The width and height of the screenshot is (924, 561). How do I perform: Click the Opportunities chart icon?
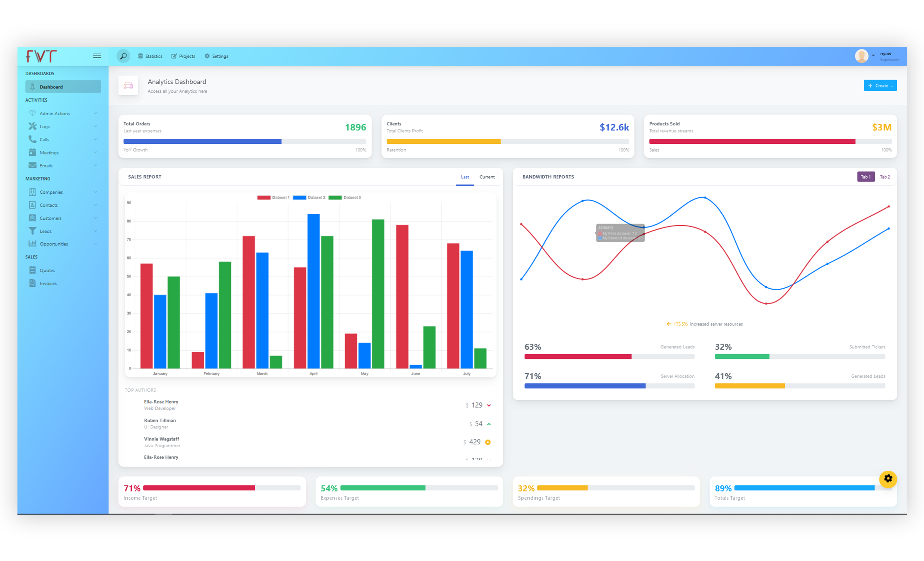[x=33, y=244]
